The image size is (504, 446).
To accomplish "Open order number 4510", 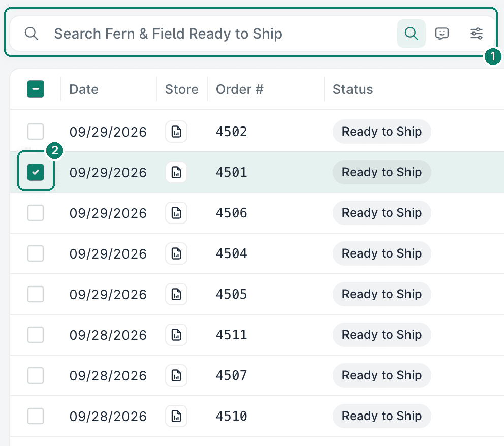I will pos(232,416).
